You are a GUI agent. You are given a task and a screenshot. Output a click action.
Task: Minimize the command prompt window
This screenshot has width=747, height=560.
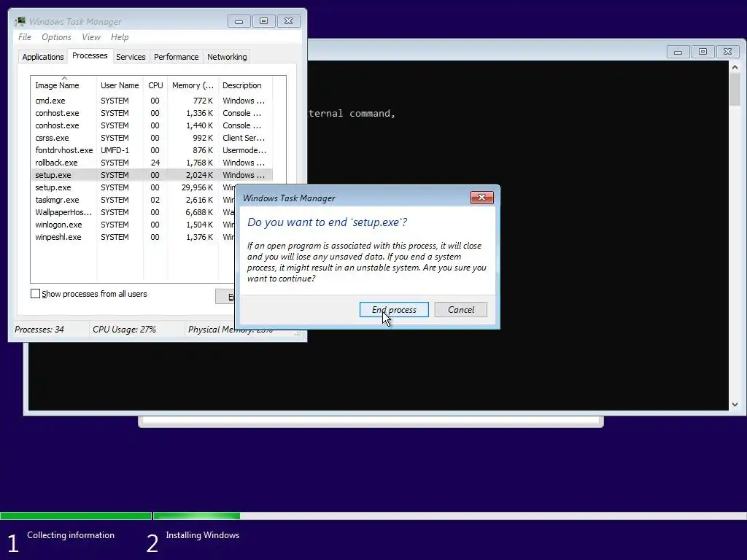pyautogui.click(x=678, y=52)
